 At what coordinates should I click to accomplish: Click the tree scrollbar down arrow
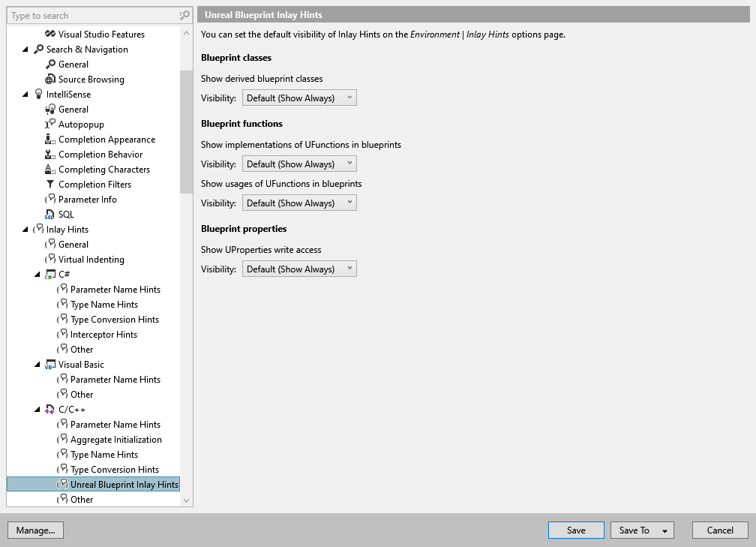coord(186,500)
